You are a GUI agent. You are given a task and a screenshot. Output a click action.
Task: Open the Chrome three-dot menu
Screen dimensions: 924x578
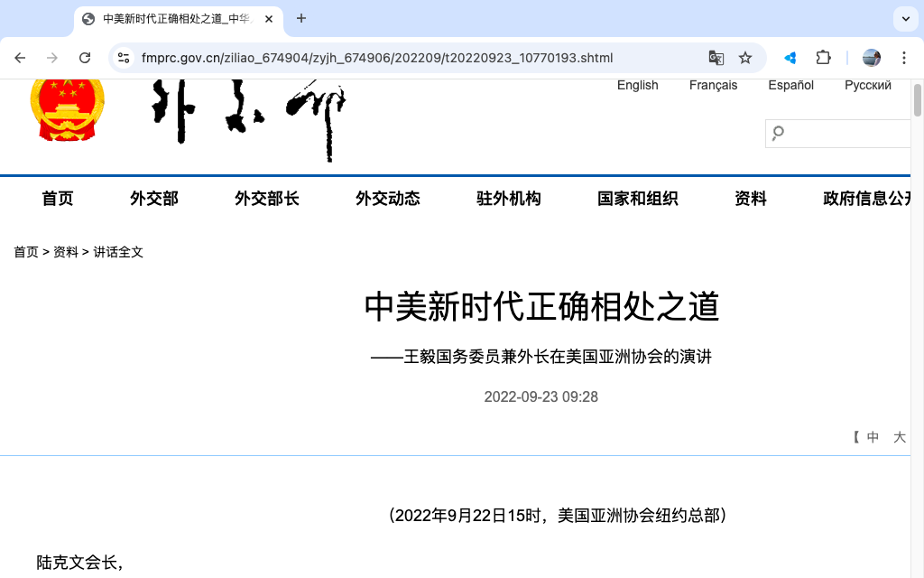coord(904,58)
